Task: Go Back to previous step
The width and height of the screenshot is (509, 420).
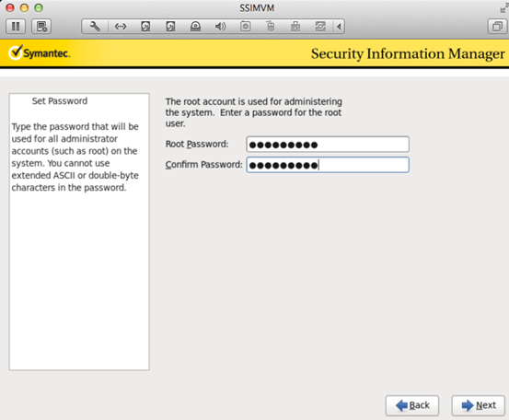Action: (x=412, y=405)
